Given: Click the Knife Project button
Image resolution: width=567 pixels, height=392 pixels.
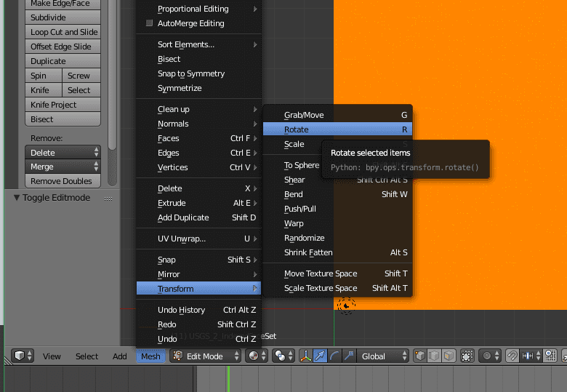Looking at the screenshot, I should [x=63, y=105].
